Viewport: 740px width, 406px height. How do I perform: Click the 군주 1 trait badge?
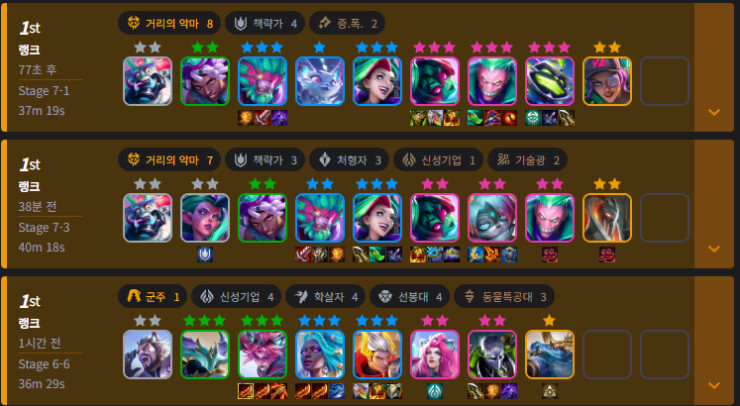click(152, 296)
